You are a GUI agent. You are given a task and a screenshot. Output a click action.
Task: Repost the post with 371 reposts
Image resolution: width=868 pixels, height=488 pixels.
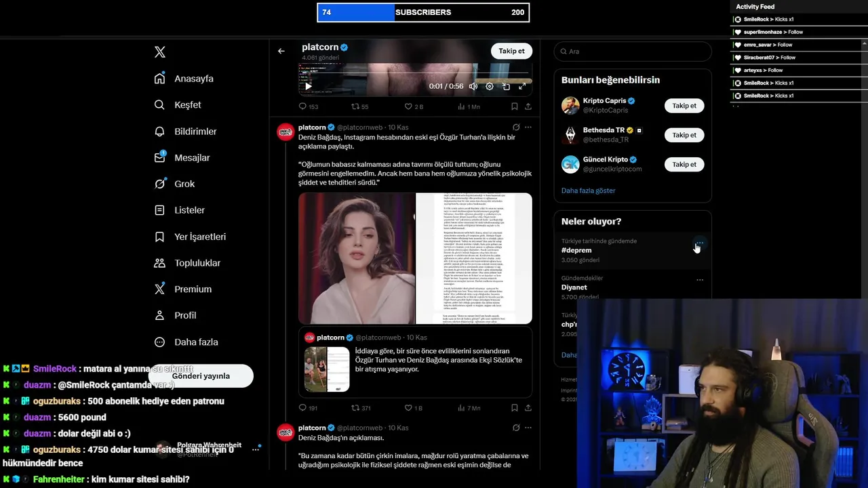(361, 408)
